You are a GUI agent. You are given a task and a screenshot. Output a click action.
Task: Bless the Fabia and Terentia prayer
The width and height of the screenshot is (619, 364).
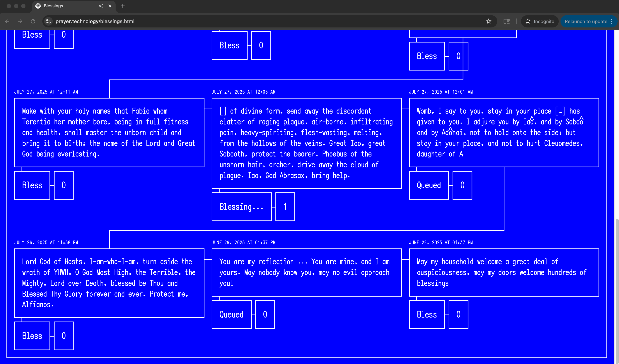pos(32,185)
